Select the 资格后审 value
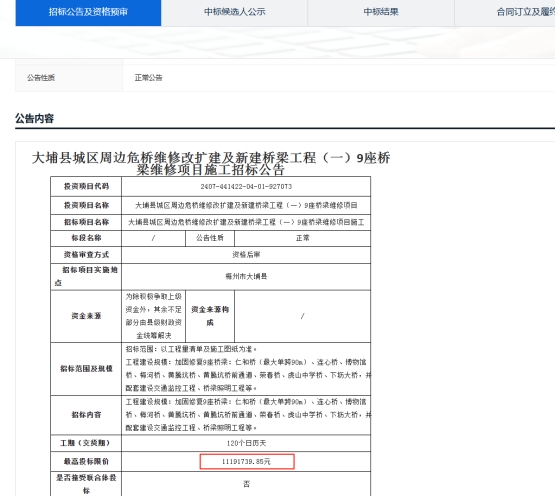The image size is (555, 496). tap(246, 255)
